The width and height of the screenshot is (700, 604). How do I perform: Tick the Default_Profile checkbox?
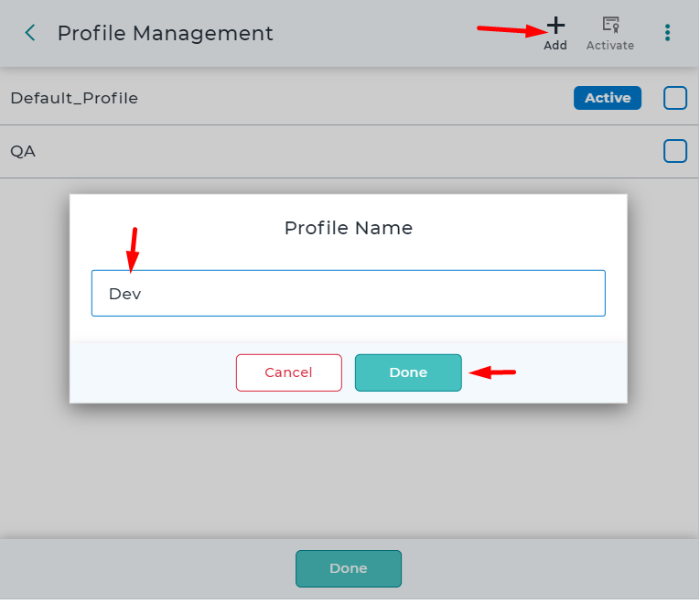point(675,98)
